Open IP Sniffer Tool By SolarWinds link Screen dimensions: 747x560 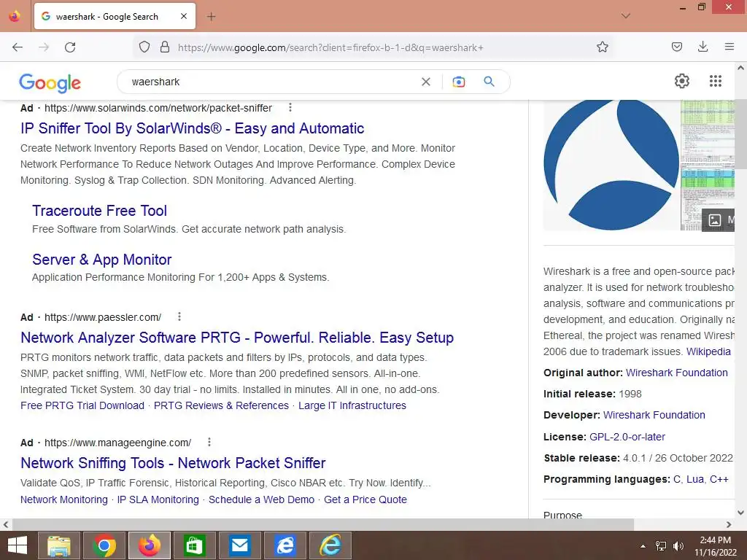193,128
